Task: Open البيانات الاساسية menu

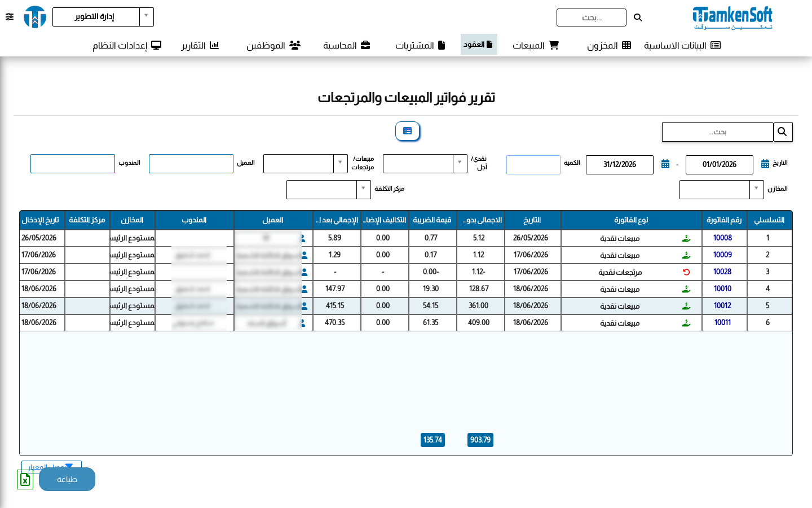Action: coord(682,45)
